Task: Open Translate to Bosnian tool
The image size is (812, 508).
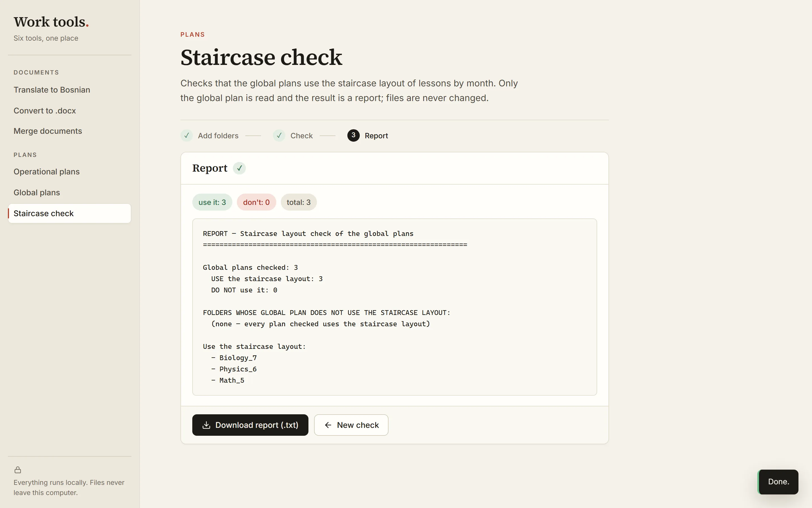Action: [x=69, y=90]
